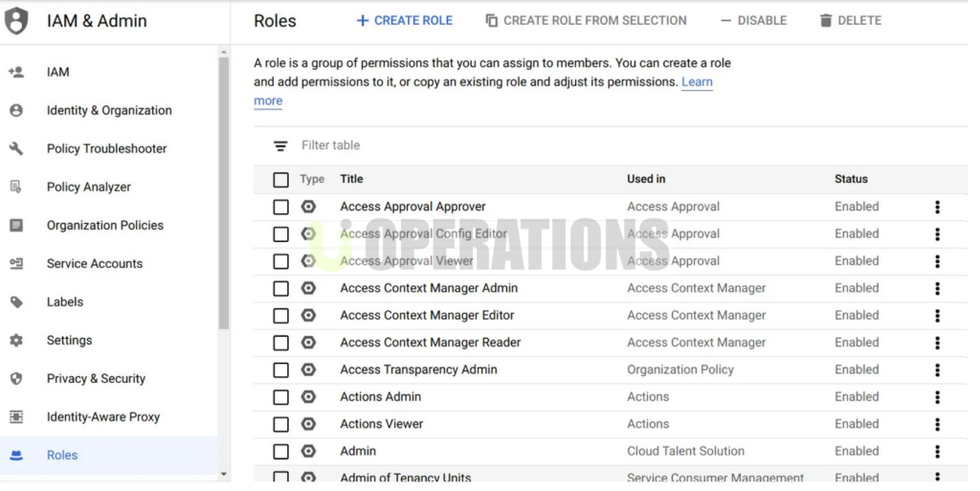Open Policy Troubleshooter from sidebar
Viewport: 980px width, 491px height.
(109, 148)
